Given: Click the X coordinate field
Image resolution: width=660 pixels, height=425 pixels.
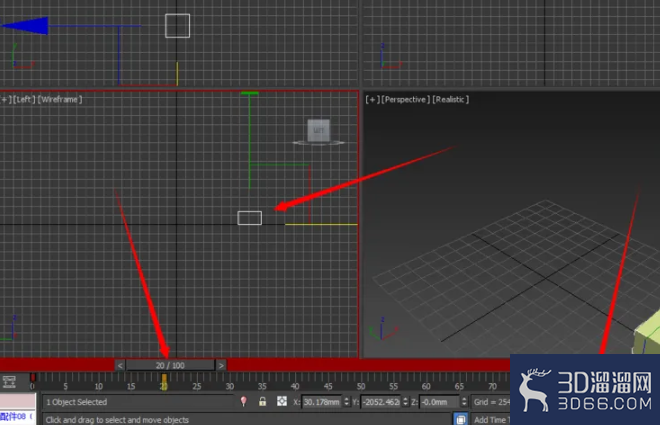Looking at the screenshot, I should point(322,402).
